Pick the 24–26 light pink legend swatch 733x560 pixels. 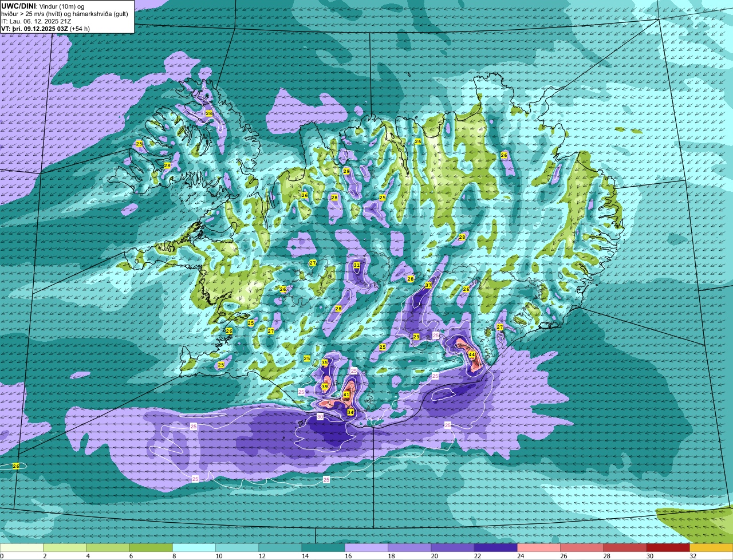pyautogui.click(x=539, y=548)
